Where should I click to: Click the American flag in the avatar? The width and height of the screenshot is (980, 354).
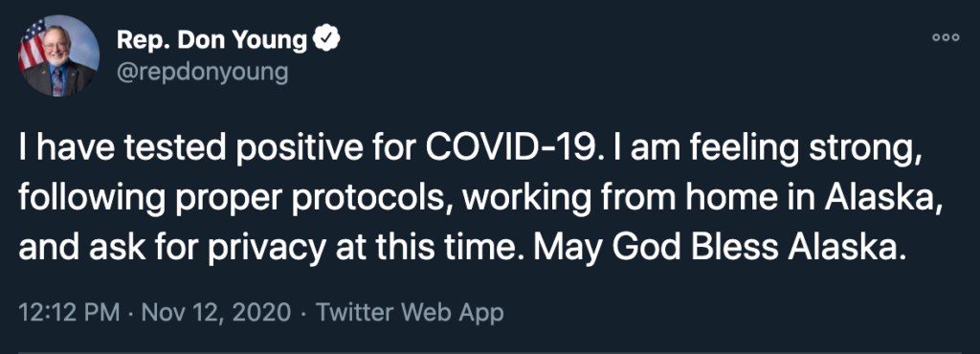[x=32, y=46]
